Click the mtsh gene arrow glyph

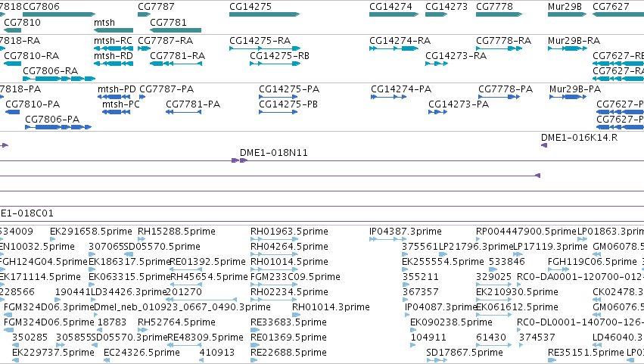[114, 30]
